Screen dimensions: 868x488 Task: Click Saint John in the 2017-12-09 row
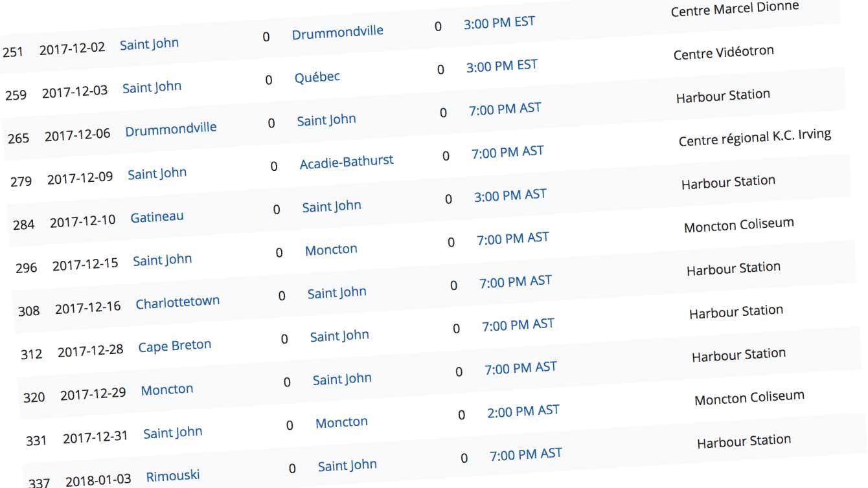click(157, 174)
